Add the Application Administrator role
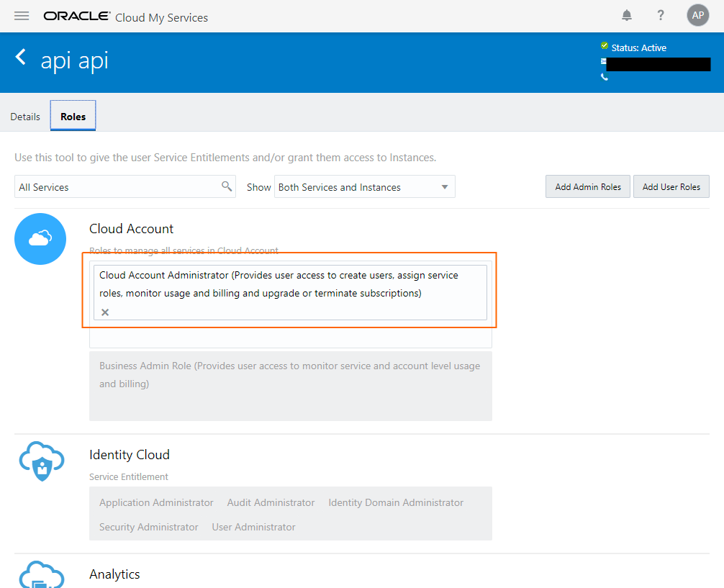Viewport: 724px width, 588px height. click(x=156, y=502)
